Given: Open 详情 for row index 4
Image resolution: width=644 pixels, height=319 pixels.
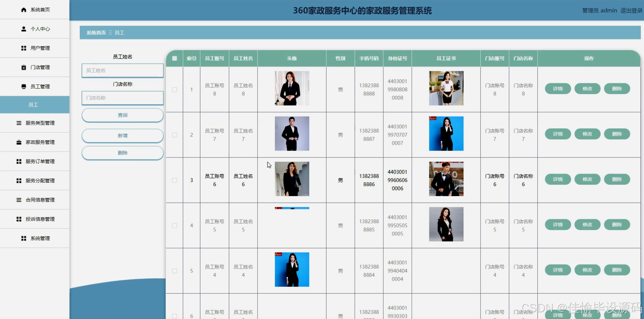Looking at the screenshot, I should (558, 225).
